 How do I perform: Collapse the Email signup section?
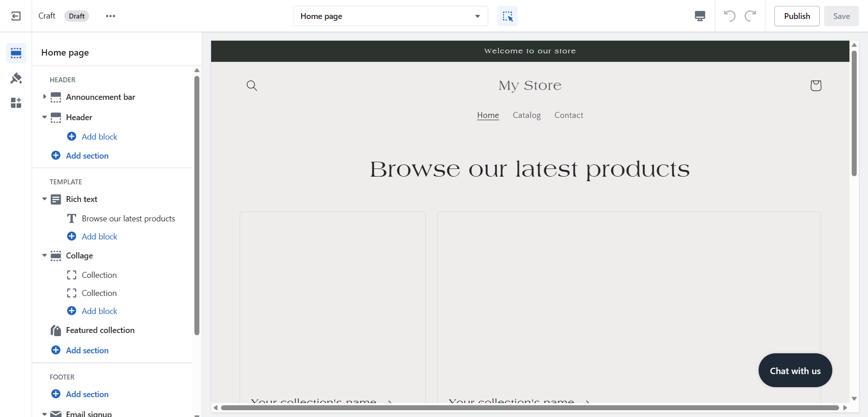pyautogui.click(x=44, y=413)
